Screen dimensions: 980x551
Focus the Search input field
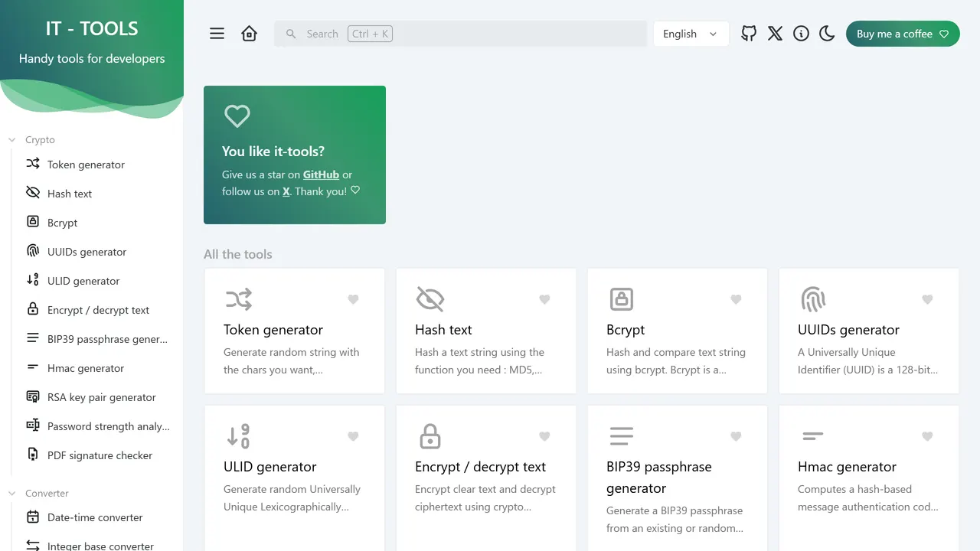460,34
